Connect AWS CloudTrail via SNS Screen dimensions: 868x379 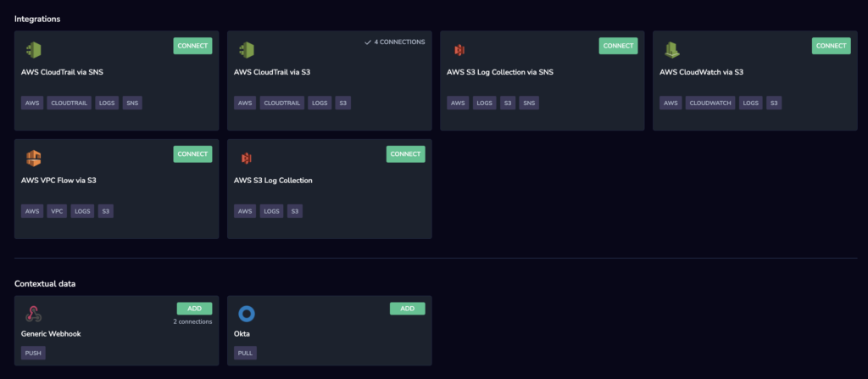[192, 46]
